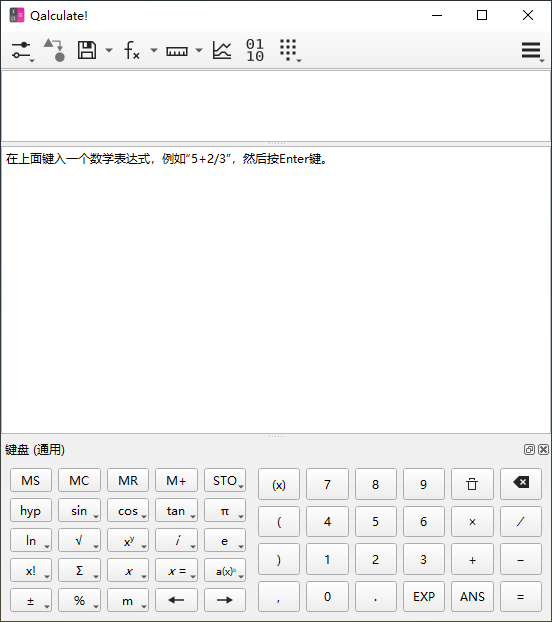Open the calculation mode settings icon
The width and height of the screenshot is (552, 622).
pos(22,51)
